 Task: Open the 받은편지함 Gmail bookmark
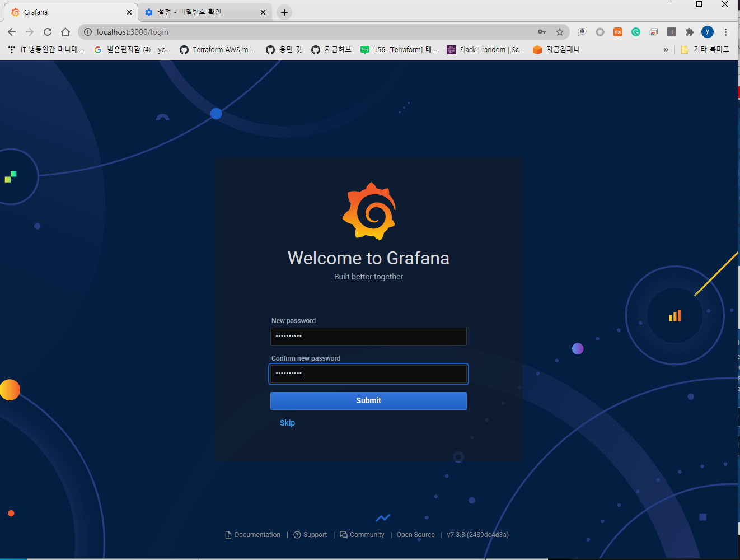(132, 49)
